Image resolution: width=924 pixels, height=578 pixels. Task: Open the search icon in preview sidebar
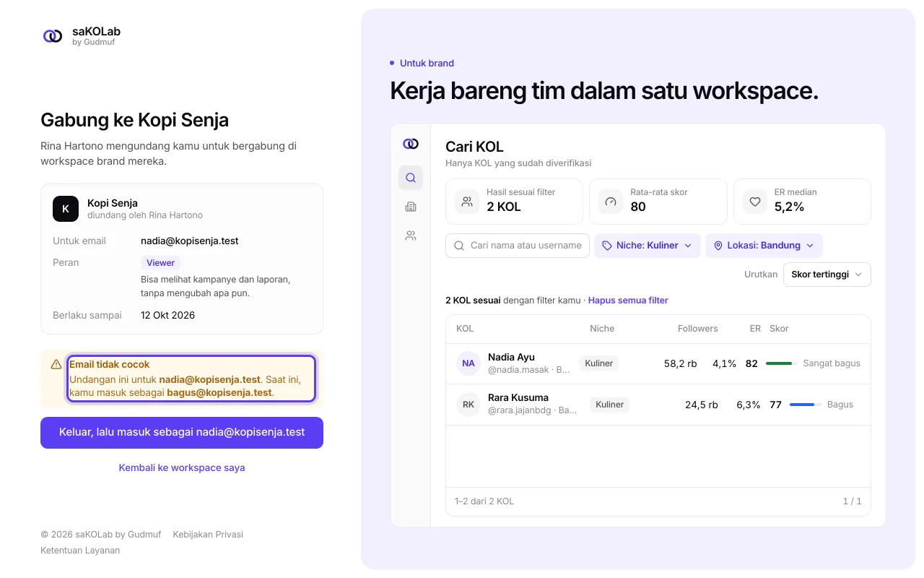click(411, 178)
